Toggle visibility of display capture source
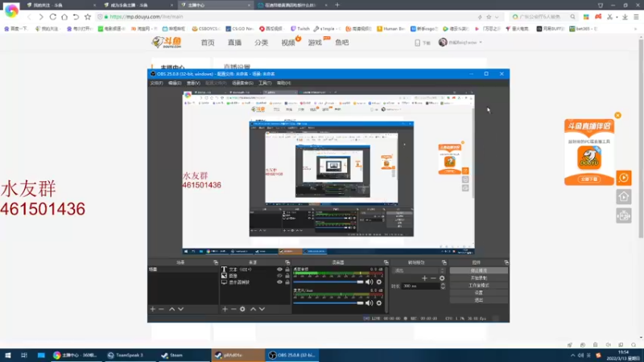Screen dimensions: 644x362 point(279,282)
